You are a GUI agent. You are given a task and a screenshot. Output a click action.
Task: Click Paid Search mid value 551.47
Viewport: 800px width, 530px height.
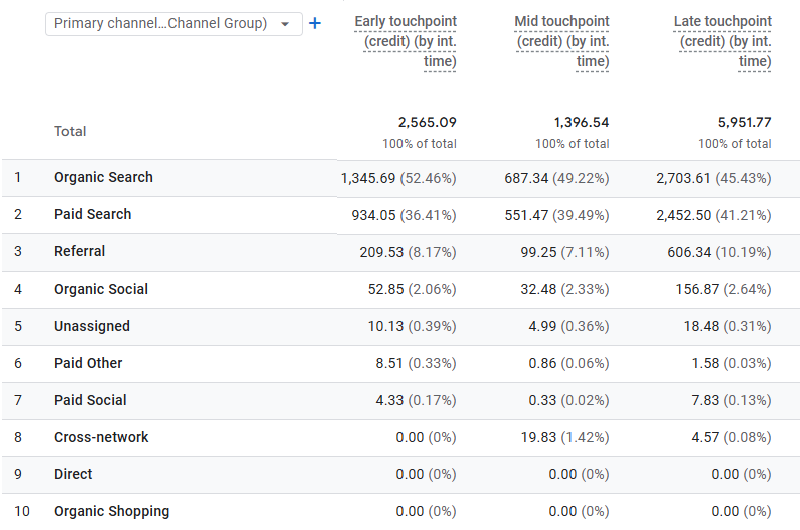coord(526,215)
